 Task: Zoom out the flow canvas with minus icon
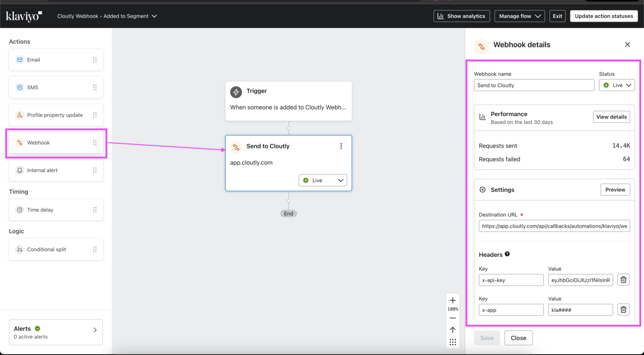pos(452,318)
